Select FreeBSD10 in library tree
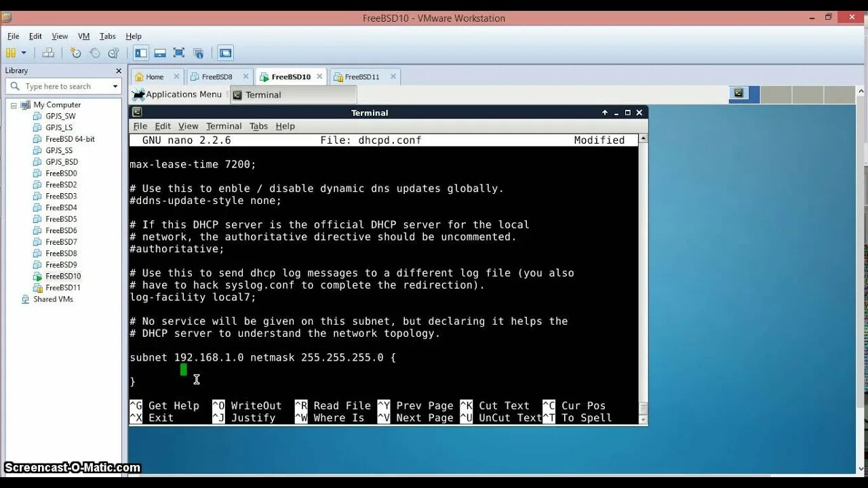Viewport: 868px width, 488px height. click(x=63, y=277)
